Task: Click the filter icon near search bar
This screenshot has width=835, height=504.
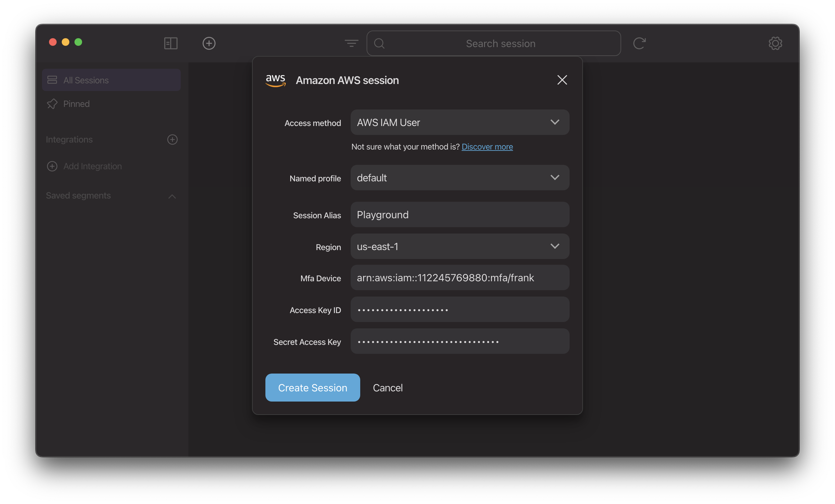Action: (x=351, y=43)
